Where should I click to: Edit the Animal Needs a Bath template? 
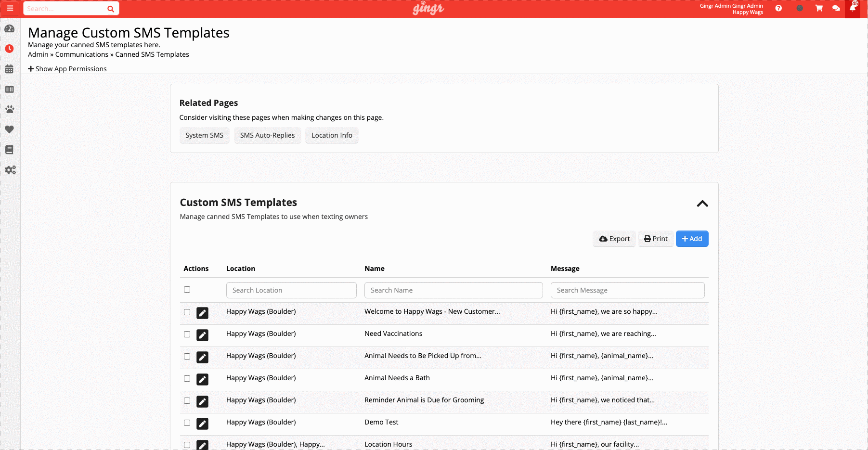pos(203,380)
